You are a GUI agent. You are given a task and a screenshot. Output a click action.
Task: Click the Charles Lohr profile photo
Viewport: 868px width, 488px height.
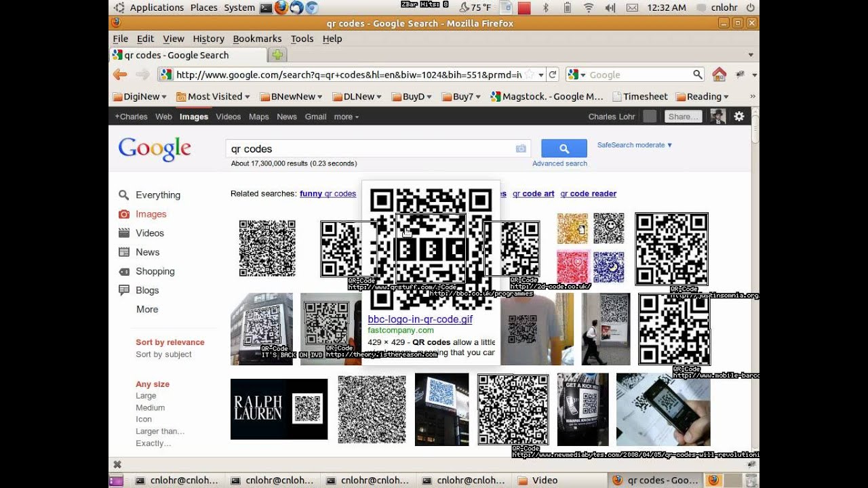pyautogui.click(x=717, y=117)
